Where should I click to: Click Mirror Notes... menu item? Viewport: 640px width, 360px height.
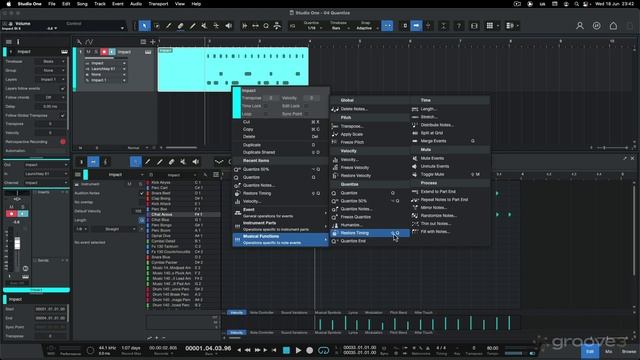[450, 207]
